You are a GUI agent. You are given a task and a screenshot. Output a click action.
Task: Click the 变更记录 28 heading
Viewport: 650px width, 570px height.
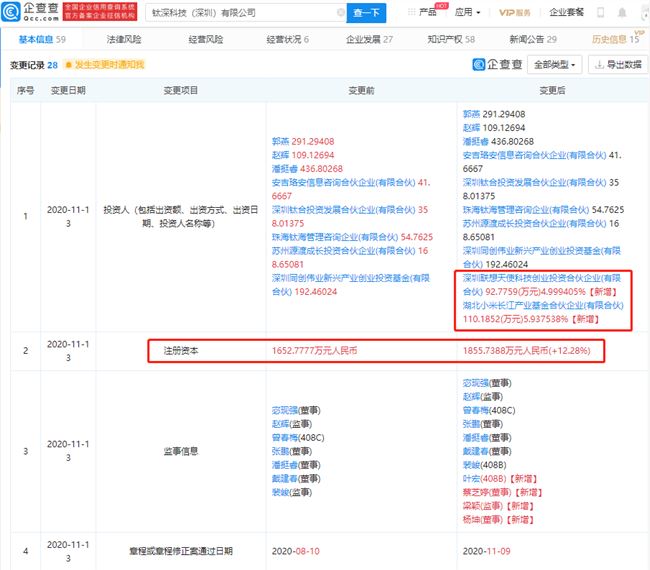(34, 65)
